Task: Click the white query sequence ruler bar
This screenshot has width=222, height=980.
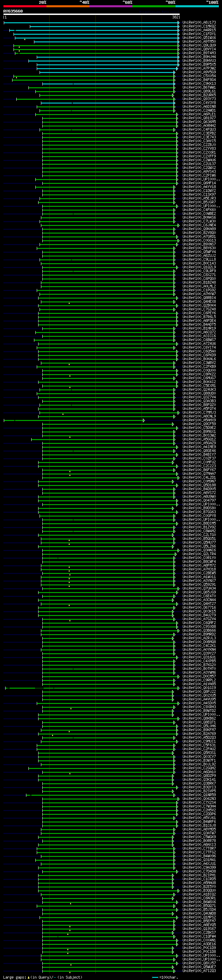Action: coord(92,15)
